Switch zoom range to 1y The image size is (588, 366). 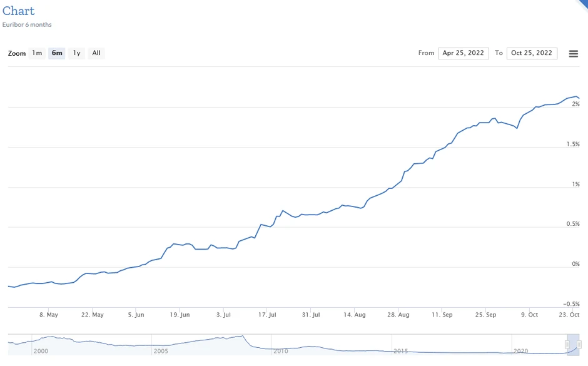tap(76, 53)
